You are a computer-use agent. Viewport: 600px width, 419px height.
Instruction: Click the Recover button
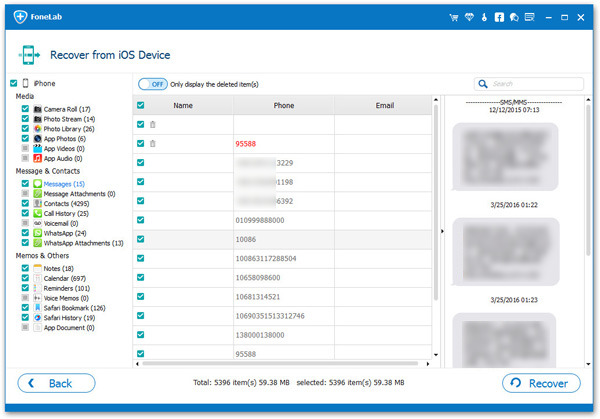(541, 383)
